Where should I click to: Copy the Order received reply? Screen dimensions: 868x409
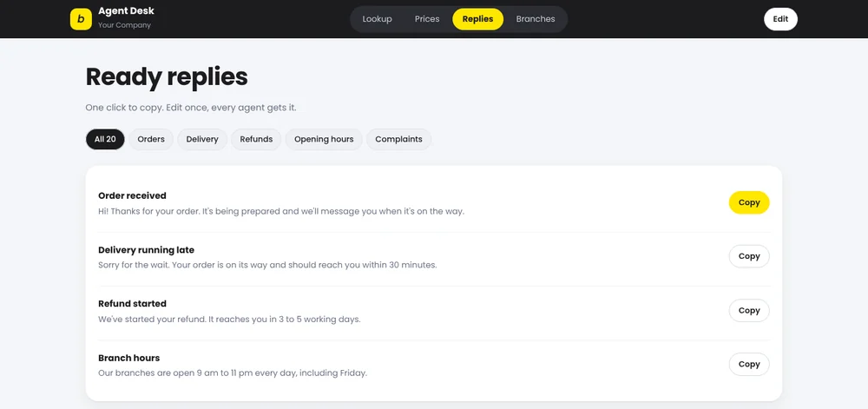(749, 202)
